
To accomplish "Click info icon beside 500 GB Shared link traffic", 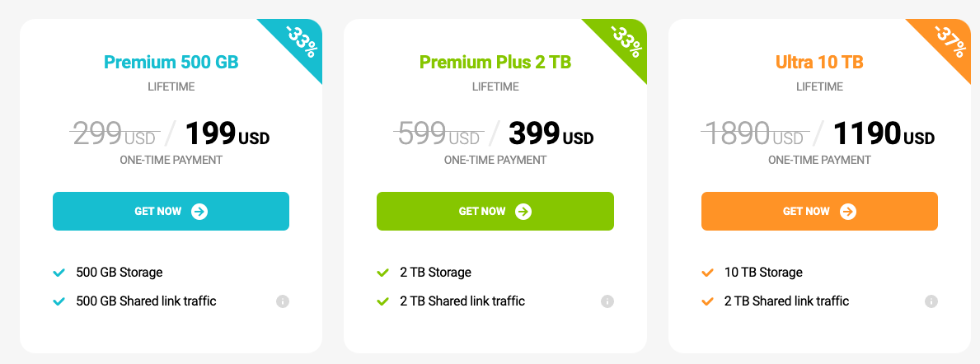I will click(283, 301).
